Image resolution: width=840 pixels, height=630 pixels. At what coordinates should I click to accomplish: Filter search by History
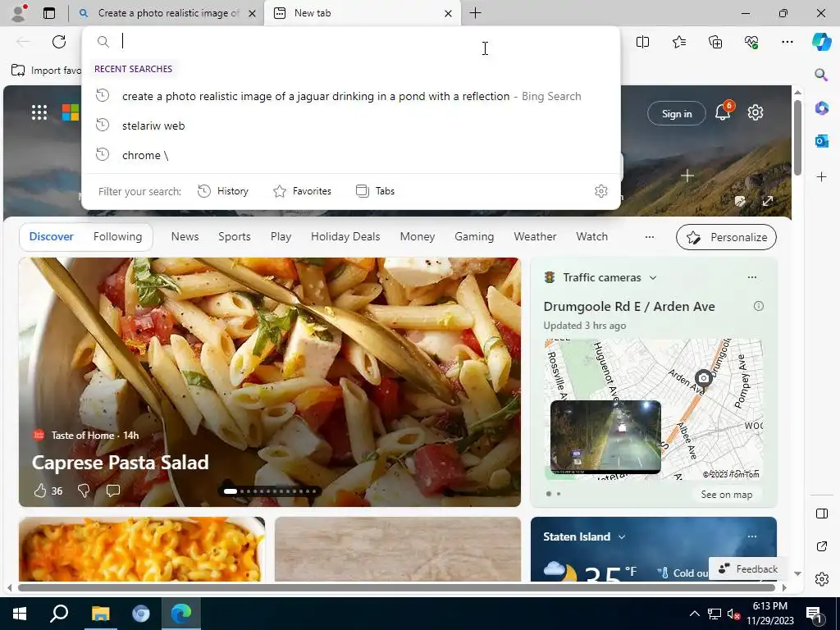[x=223, y=191]
